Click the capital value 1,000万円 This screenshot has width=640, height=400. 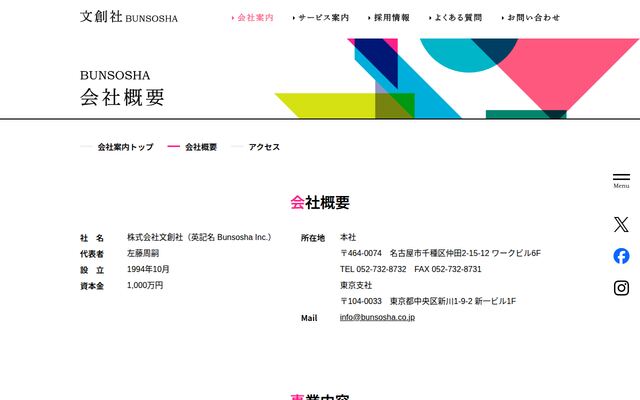point(145,285)
